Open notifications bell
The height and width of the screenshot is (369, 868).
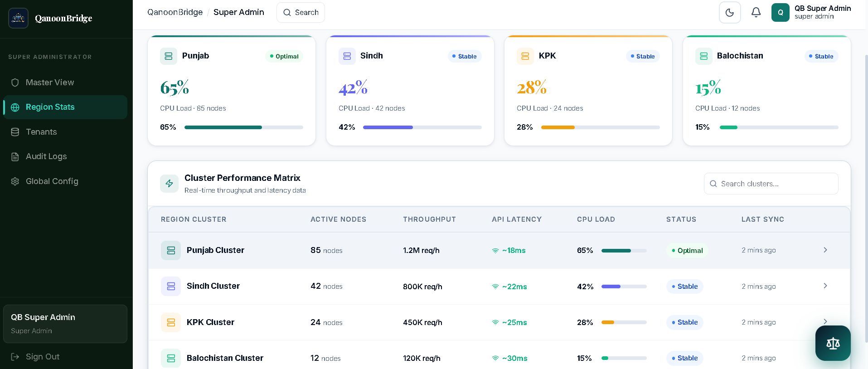756,12
